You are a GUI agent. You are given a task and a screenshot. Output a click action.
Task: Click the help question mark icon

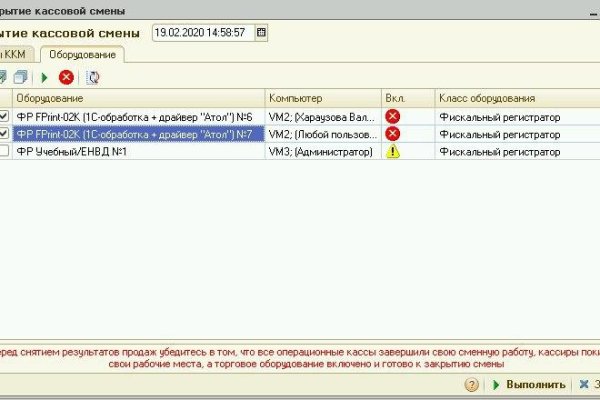point(471,385)
